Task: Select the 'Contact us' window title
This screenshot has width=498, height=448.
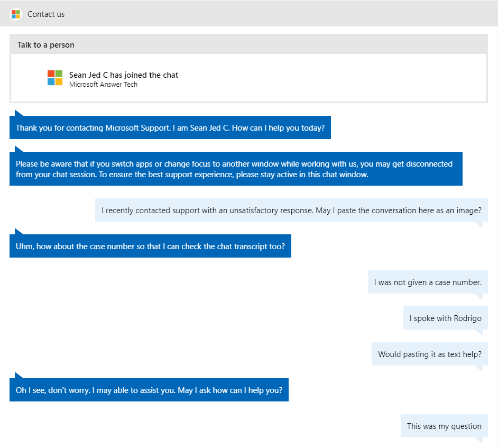Action: coord(46,14)
